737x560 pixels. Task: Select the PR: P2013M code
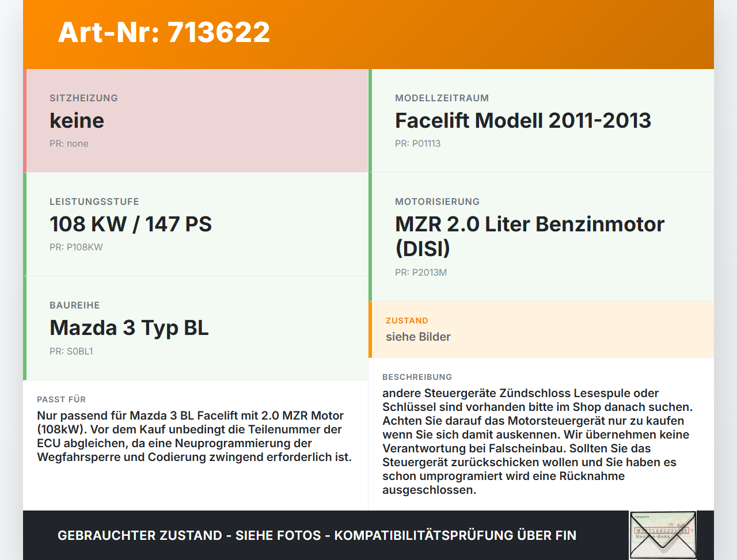[421, 273]
